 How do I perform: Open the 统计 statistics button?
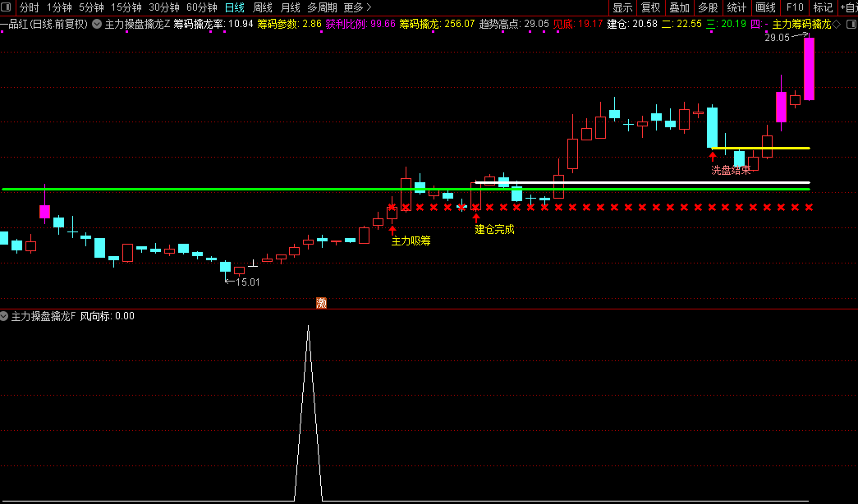[736, 7]
